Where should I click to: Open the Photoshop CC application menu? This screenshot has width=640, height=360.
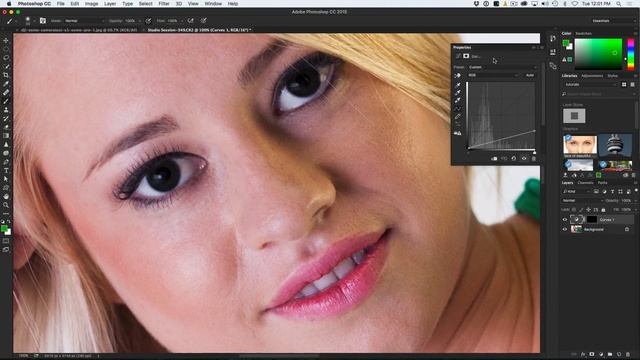[x=34, y=4]
